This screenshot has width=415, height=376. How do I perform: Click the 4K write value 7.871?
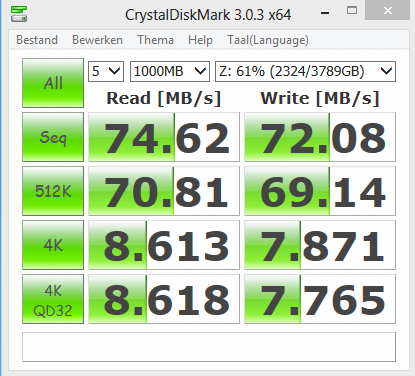pyautogui.click(x=320, y=245)
